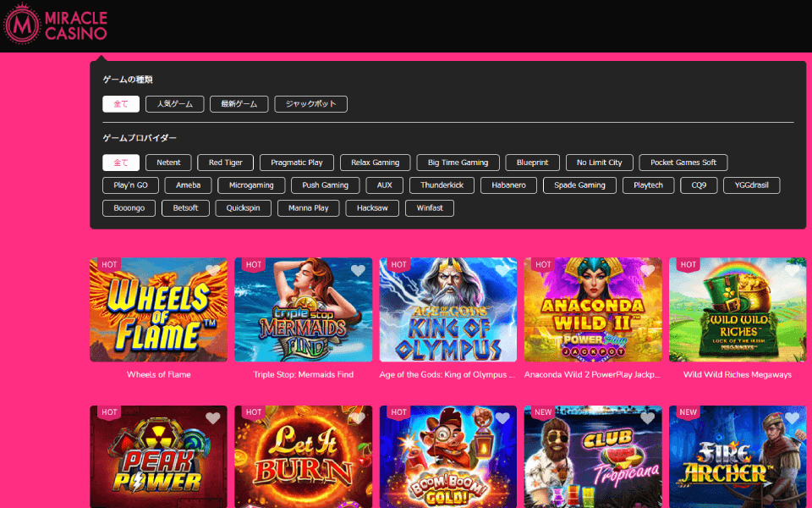Screen dimensions: 812x508
Task: Pick the Playtech provider filter
Action: (648, 185)
